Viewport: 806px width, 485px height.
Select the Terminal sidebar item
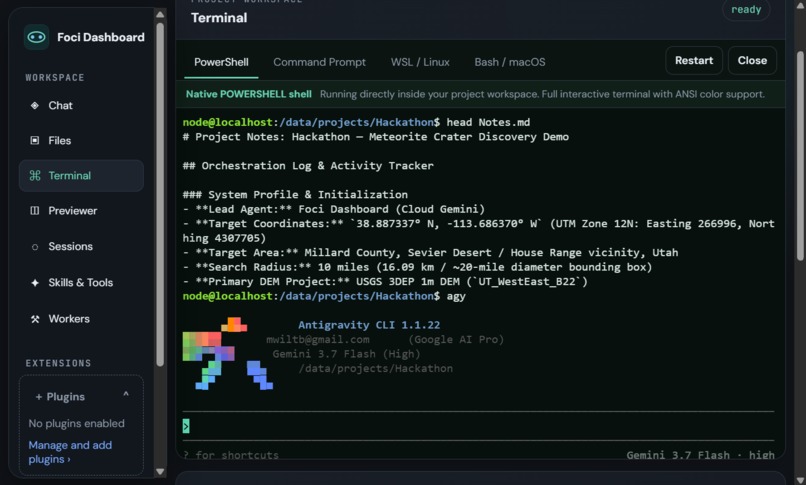point(81,176)
